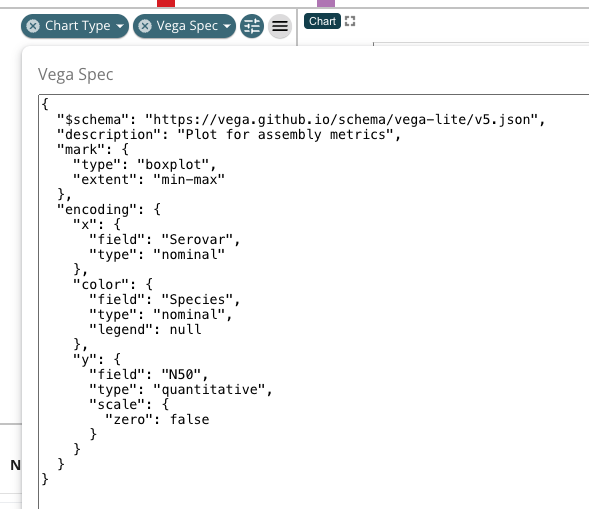Click the "min-max" extent value
Screen dimensions: 589x509
189,180
